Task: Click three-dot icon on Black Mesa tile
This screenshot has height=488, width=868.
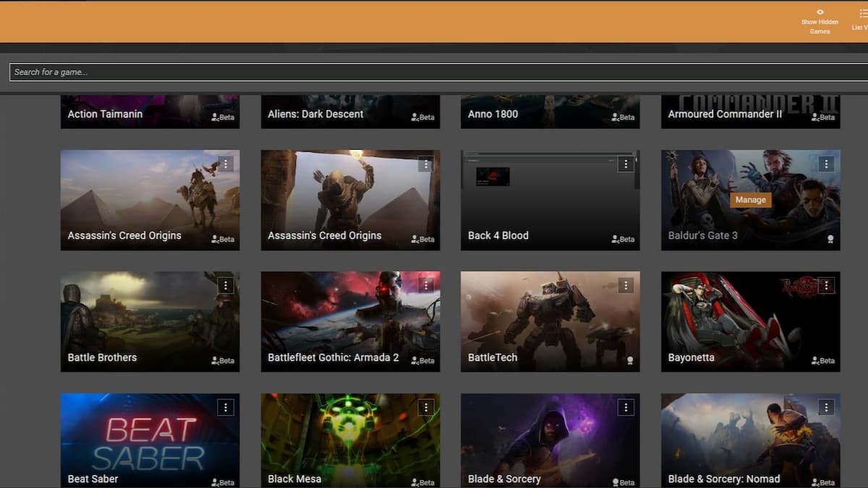Action: coord(426,408)
